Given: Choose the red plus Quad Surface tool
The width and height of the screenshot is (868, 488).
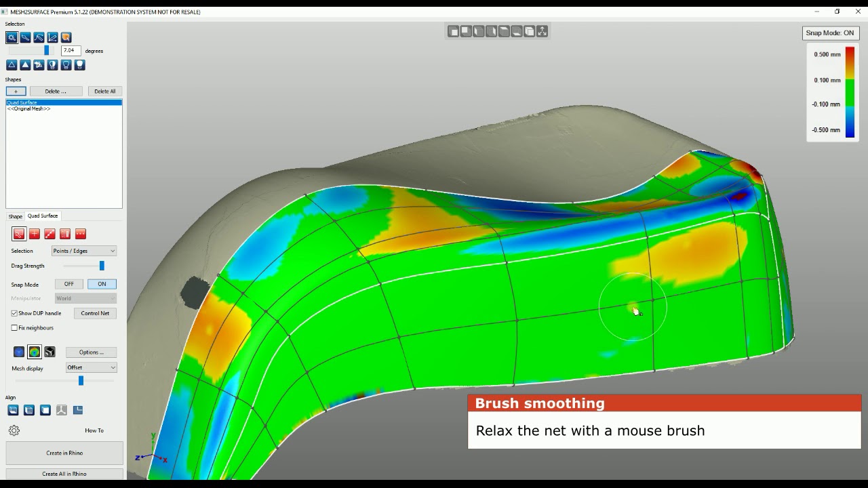Looking at the screenshot, I should pos(35,234).
